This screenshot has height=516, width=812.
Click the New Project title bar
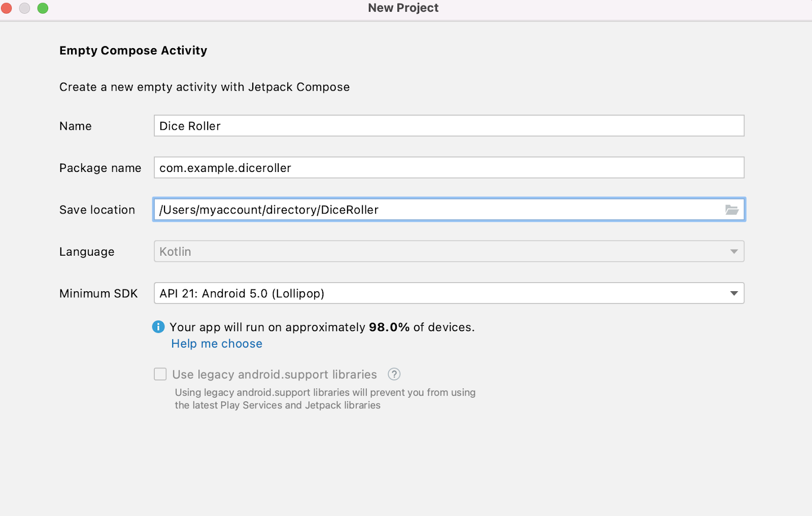tap(403, 8)
